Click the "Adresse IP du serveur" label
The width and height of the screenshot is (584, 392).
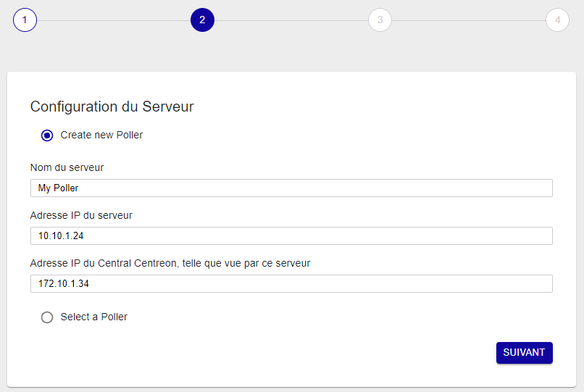81,215
